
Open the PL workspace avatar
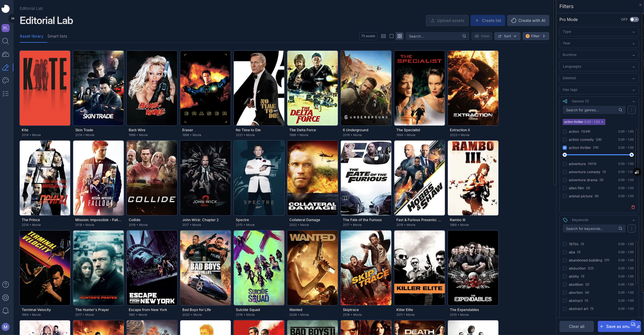click(6, 28)
